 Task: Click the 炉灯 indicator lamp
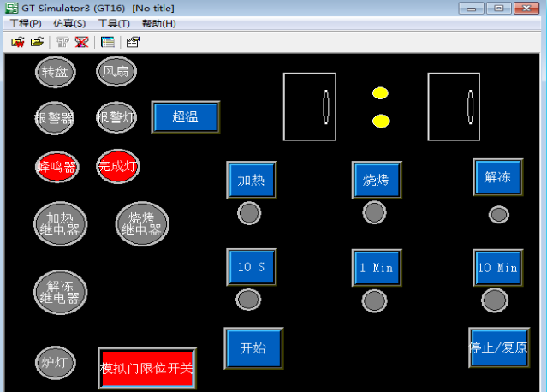pyautogui.click(x=55, y=363)
